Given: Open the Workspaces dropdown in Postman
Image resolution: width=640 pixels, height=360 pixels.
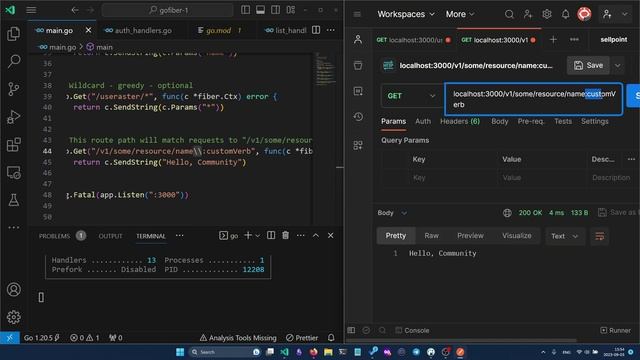Looking at the screenshot, I should tap(406, 14).
